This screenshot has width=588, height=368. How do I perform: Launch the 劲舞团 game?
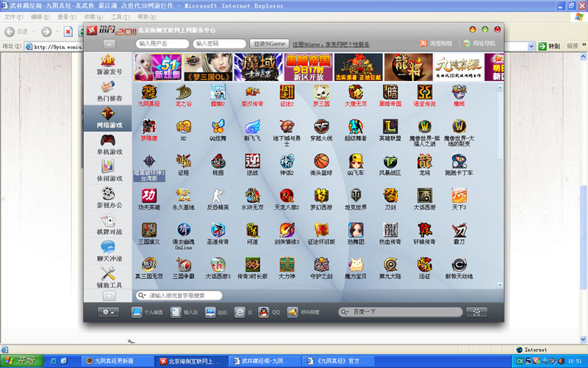[356, 230]
